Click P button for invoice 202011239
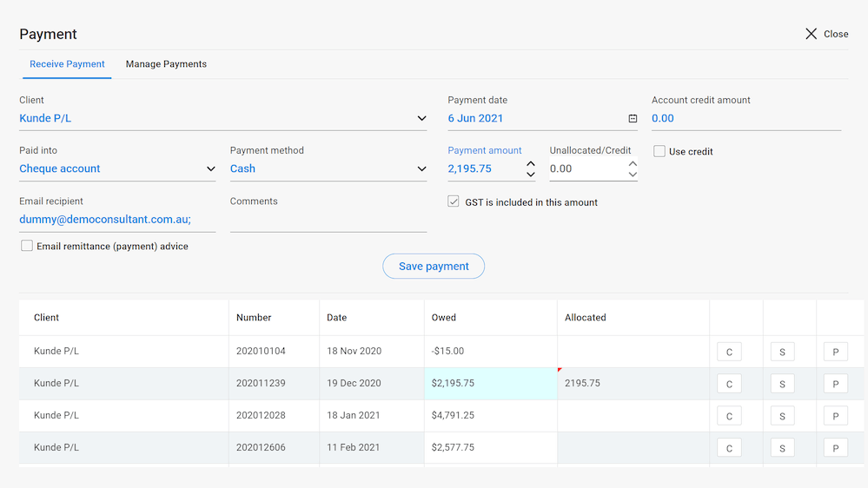Viewport: 868px width, 488px height. (835, 384)
